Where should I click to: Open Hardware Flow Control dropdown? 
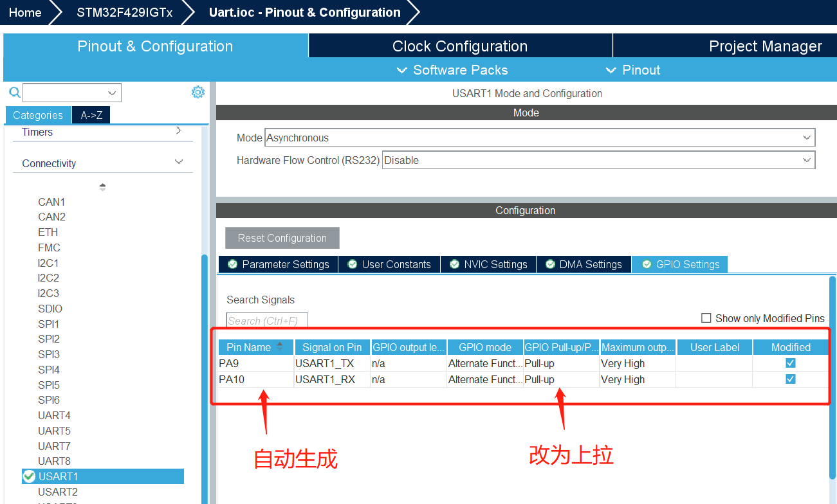(x=598, y=160)
